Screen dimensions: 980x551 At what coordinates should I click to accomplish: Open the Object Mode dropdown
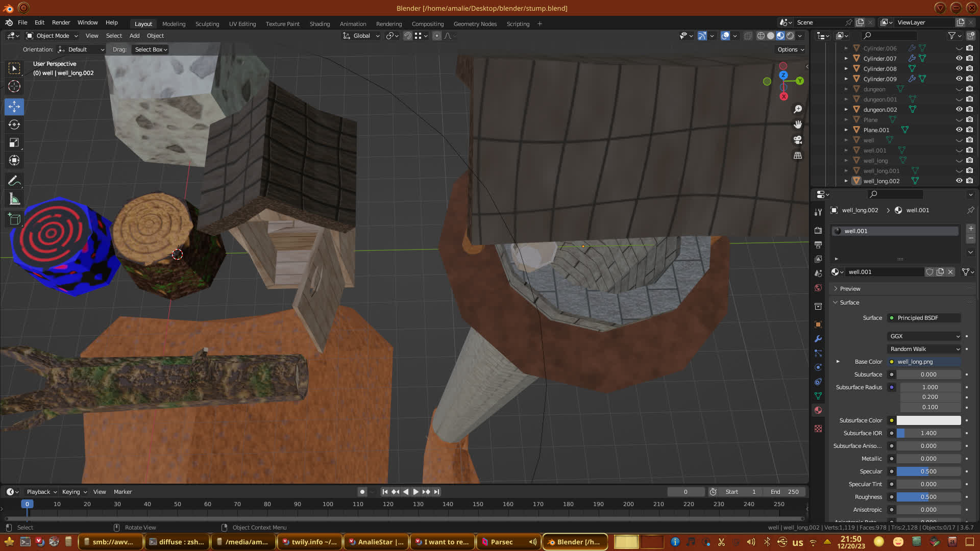click(x=52, y=36)
